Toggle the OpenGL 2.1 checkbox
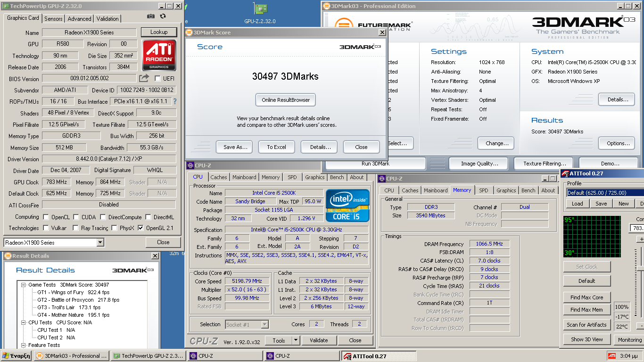The image size is (644, 362). tap(140, 228)
